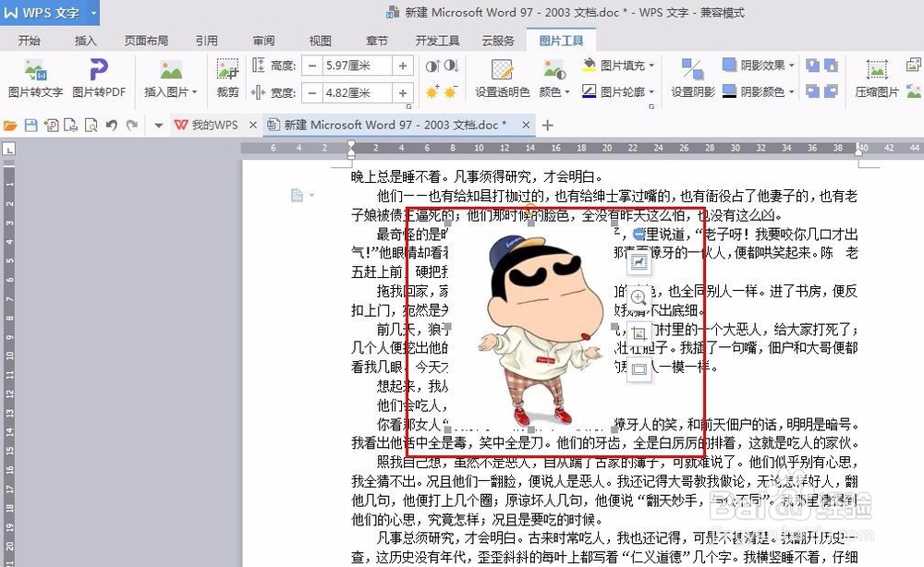Click the print icon in quick toolbar
The image size is (924, 567).
coord(71,125)
